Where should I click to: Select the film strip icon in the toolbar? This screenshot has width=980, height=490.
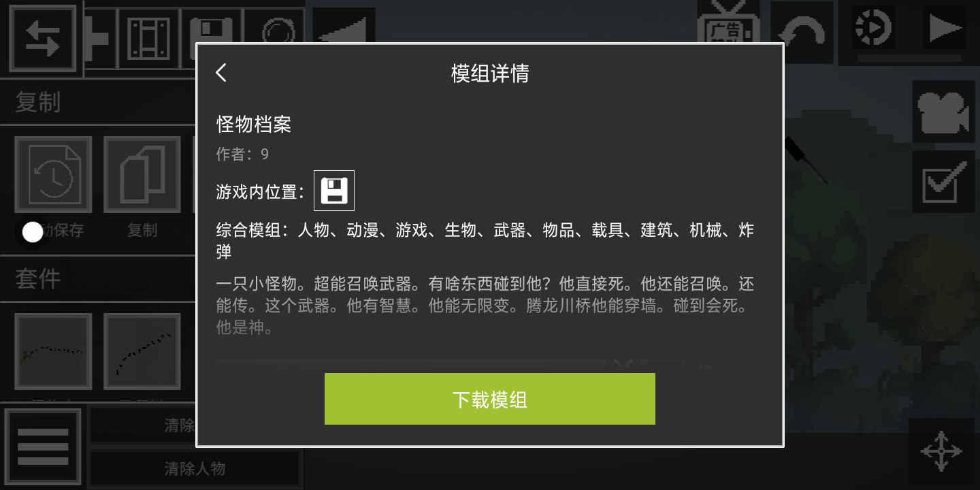pos(149,38)
